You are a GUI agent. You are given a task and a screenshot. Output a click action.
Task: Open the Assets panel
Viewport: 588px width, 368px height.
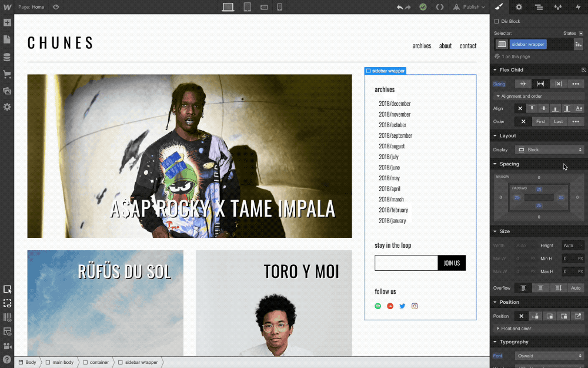(x=7, y=91)
